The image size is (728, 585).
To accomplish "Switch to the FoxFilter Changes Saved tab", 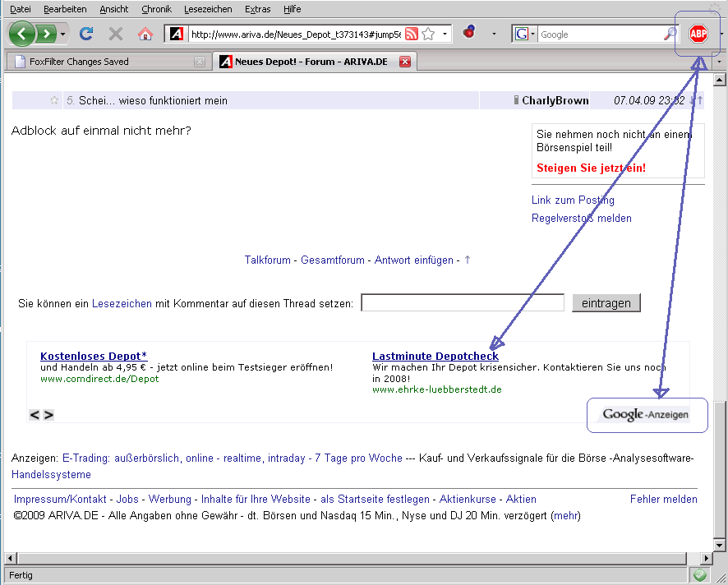I will coord(99,61).
